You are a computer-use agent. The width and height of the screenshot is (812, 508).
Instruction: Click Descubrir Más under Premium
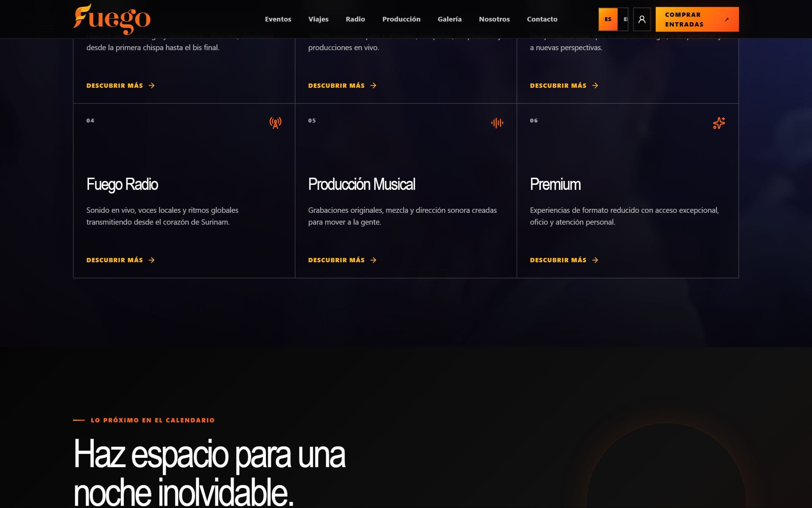click(x=564, y=260)
